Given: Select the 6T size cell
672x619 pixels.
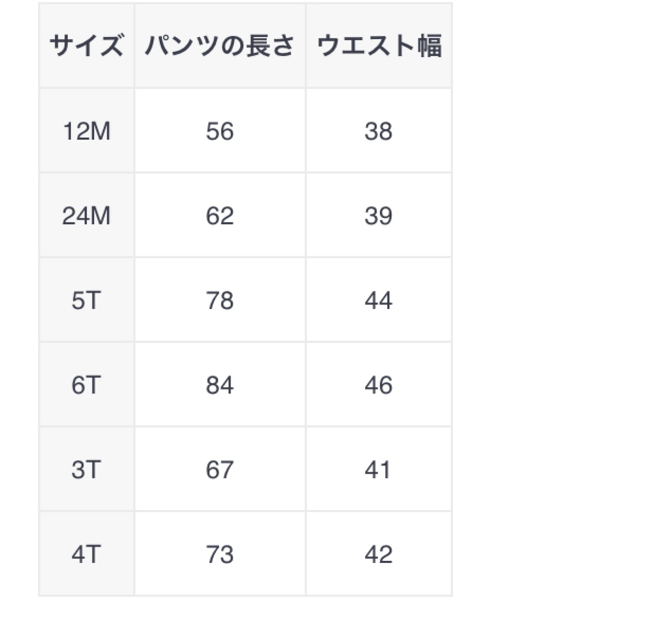Looking at the screenshot, I should pyautogui.click(x=87, y=385).
